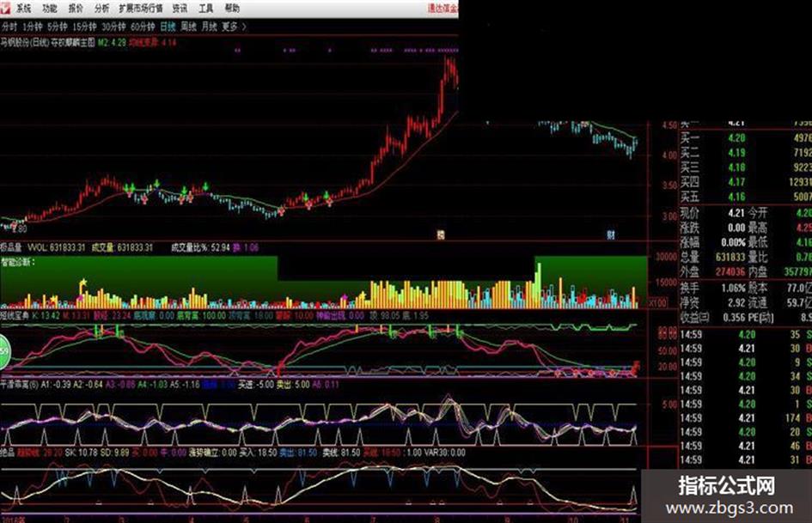Click 现价 value 4.21
Viewport: 812px width, 523px height.
point(736,213)
